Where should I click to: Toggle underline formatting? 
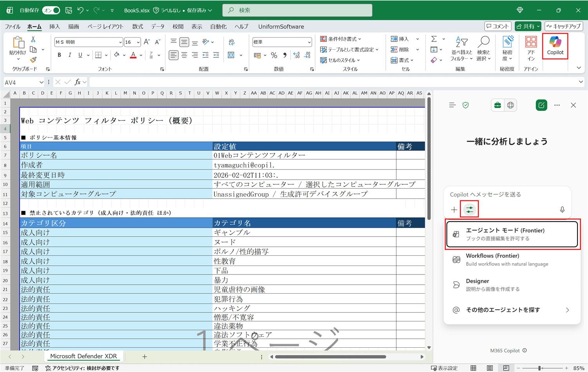tap(80, 55)
